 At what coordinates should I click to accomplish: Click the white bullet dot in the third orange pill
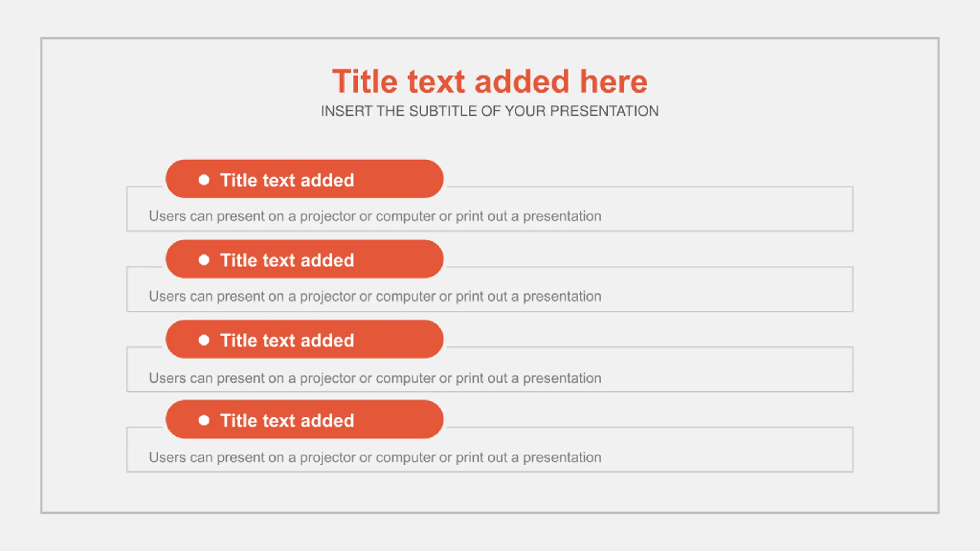tap(204, 340)
